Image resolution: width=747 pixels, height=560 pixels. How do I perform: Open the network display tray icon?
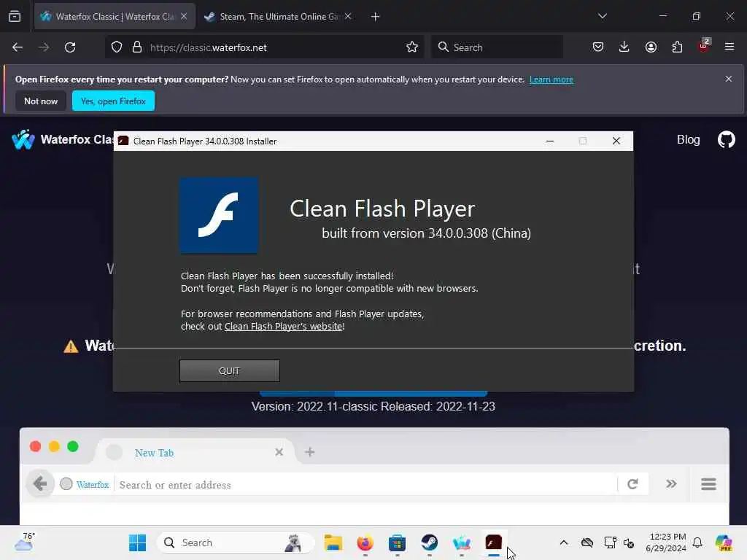click(610, 542)
